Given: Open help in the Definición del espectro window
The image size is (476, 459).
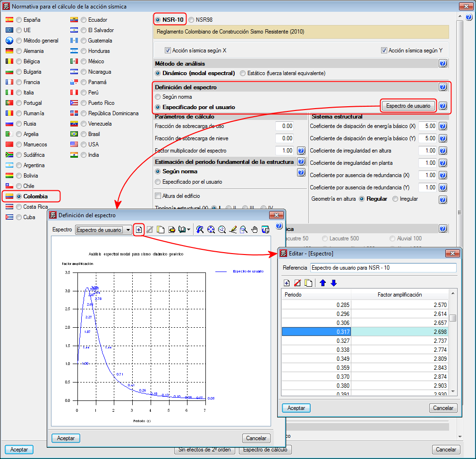Looking at the screenshot, I should (x=279, y=226).
